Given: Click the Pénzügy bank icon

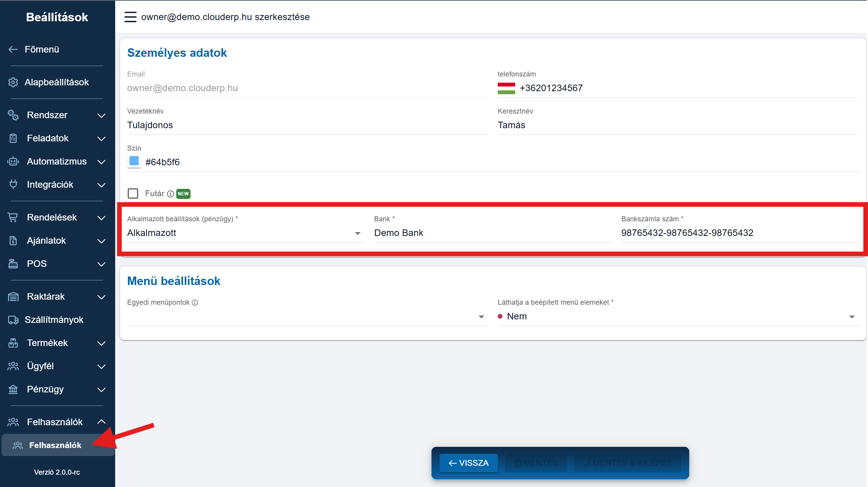Looking at the screenshot, I should (x=13, y=389).
